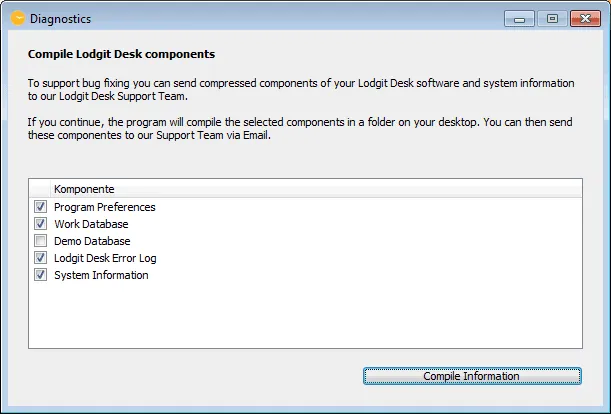The height and width of the screenshot is (414, 611).
Task: Select the System Information row label
Action: tap(101, 276)
